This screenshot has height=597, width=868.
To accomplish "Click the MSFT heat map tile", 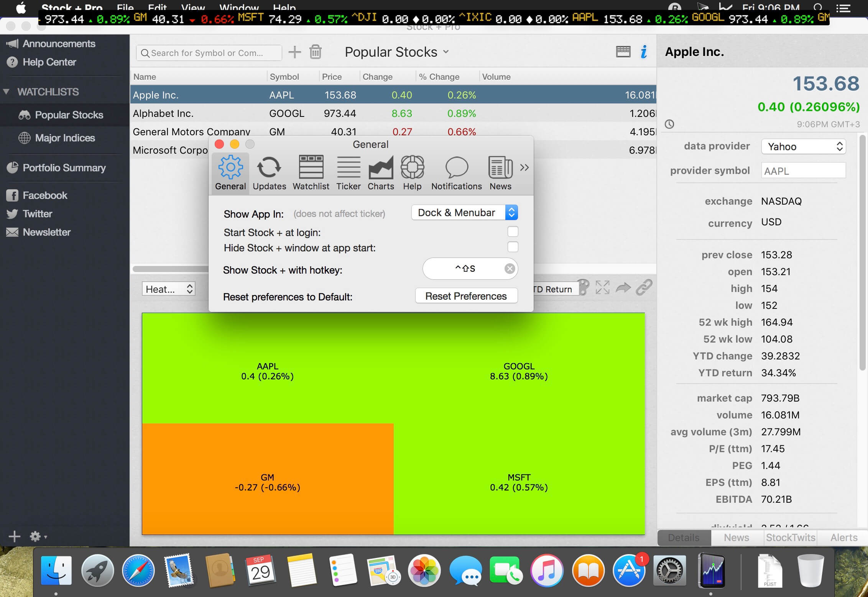I will 519,479.
